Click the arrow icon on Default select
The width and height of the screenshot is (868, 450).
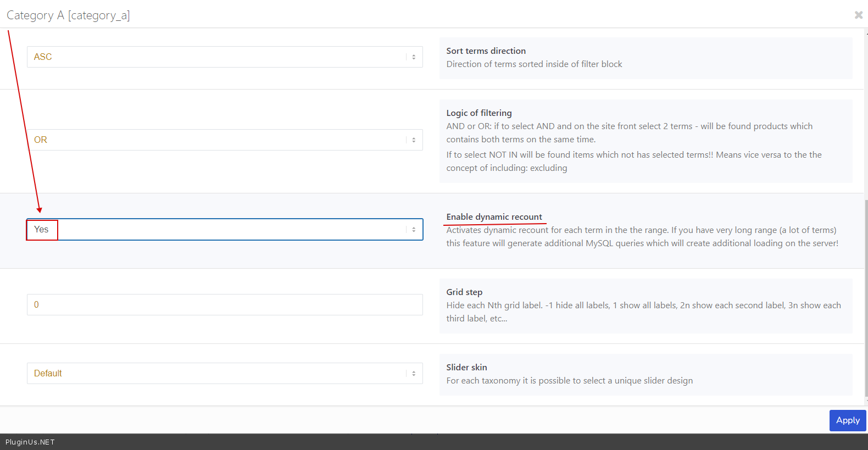click(414, 374)
